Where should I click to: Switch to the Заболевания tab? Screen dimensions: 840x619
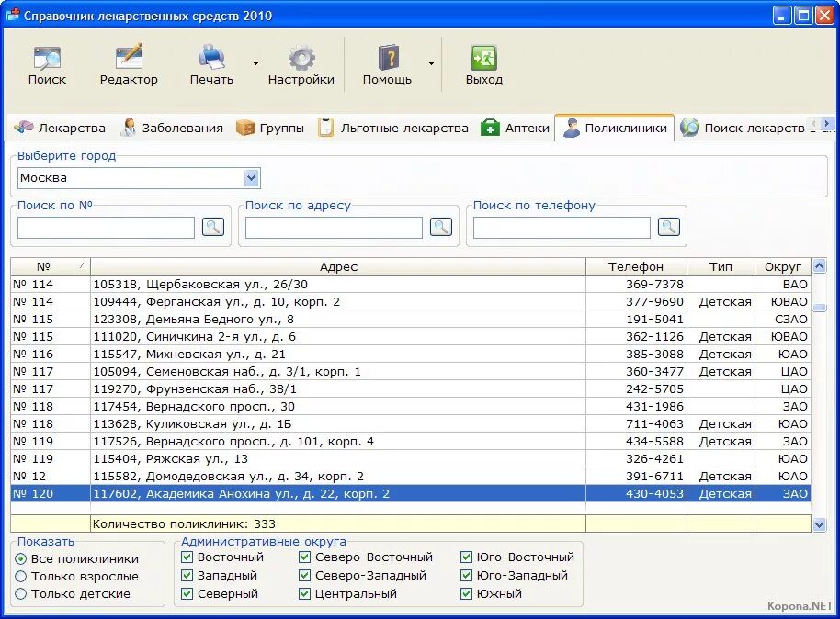[x=173, y=128]
